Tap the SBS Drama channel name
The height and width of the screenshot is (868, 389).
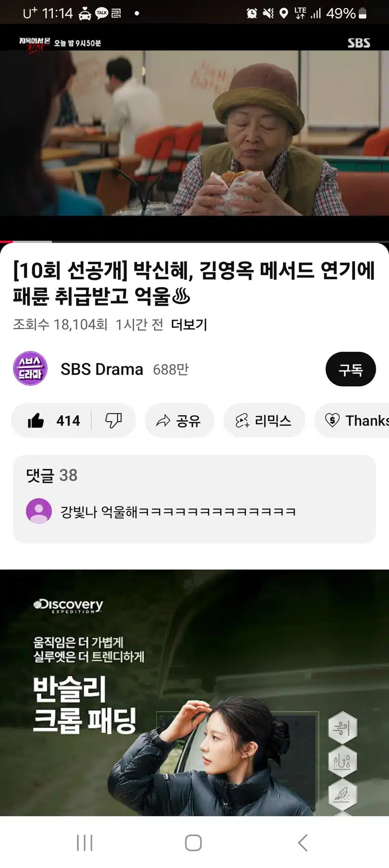(102, 369)
